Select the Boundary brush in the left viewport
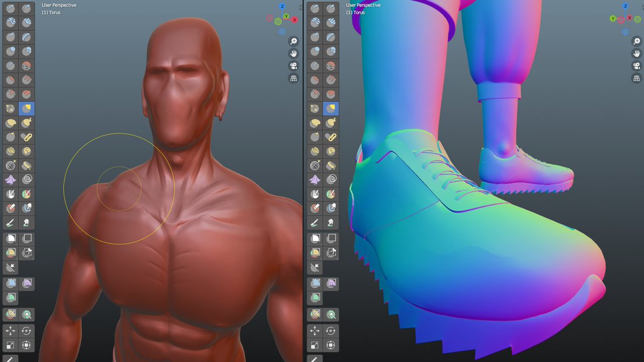Viewport: 644px width, 362px height. pyautogui.click(x=26, y=166)
